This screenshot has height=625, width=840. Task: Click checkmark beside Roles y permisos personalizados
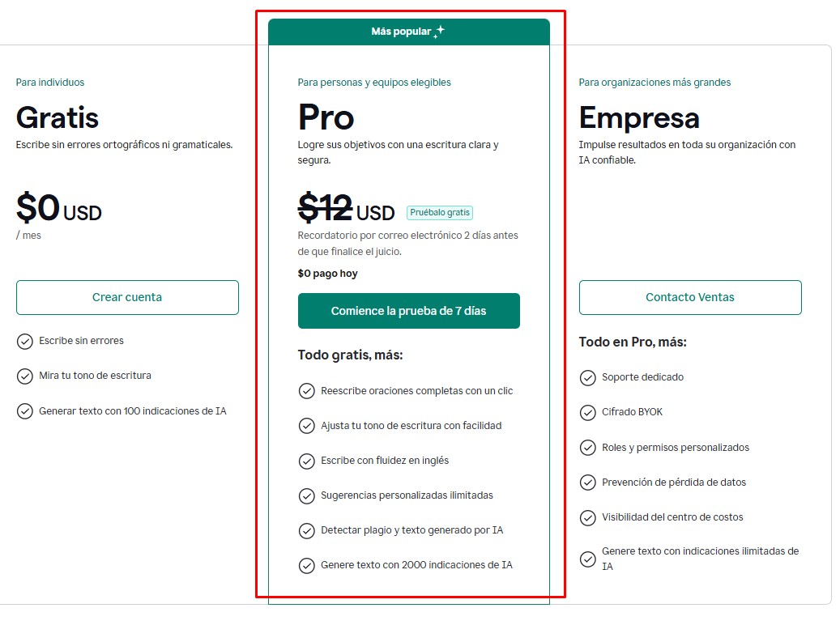tap(588, 449)
